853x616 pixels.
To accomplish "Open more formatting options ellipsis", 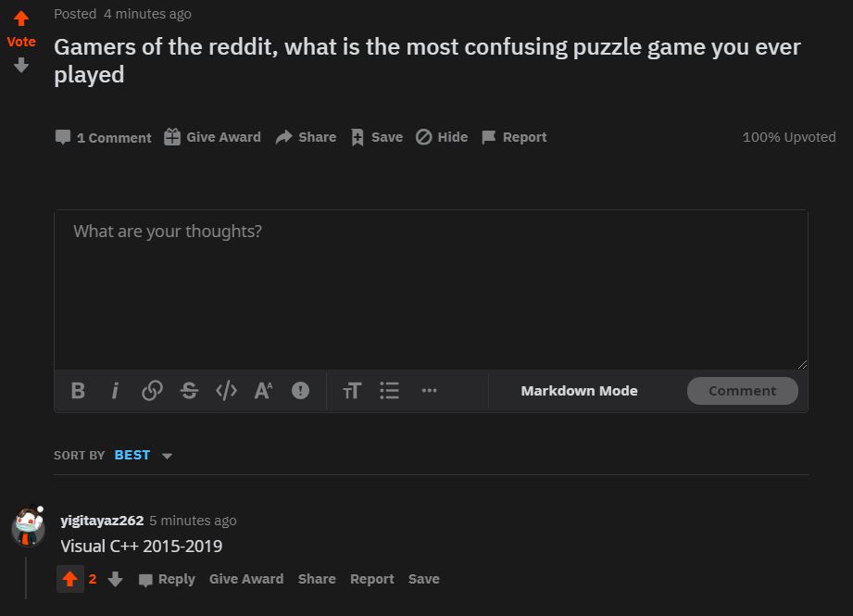I will 429,391.
